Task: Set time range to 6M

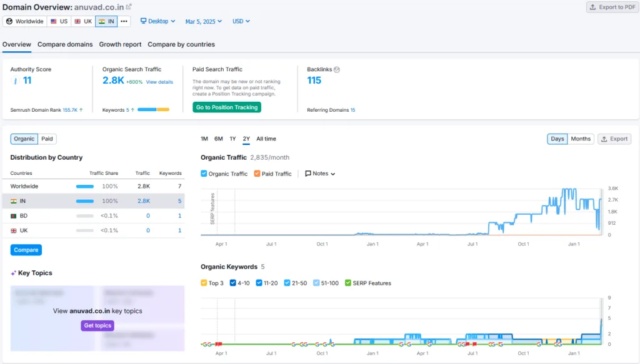Action: (218, 139)
